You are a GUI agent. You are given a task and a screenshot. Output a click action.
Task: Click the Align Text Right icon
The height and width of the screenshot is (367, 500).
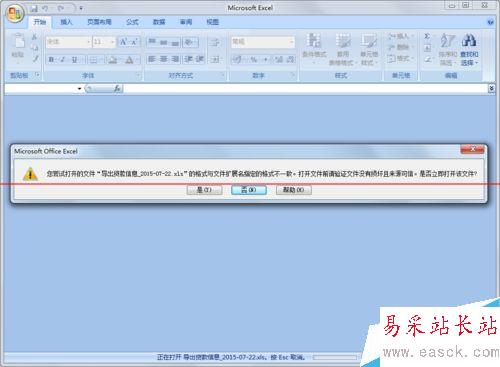(175, 59)
